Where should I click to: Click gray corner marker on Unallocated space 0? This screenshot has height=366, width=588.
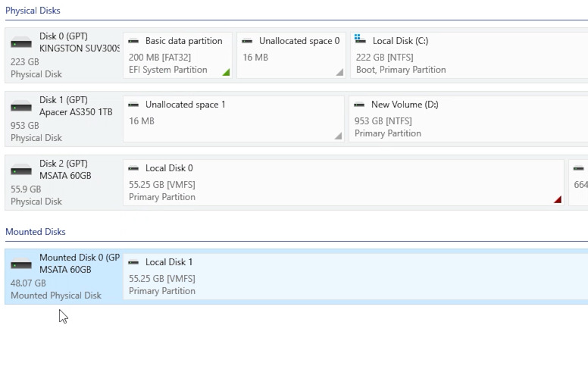339,72
